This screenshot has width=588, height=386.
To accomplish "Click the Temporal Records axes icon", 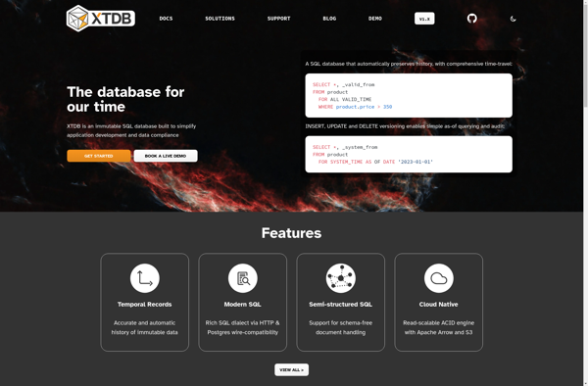I will click(145, 278).
